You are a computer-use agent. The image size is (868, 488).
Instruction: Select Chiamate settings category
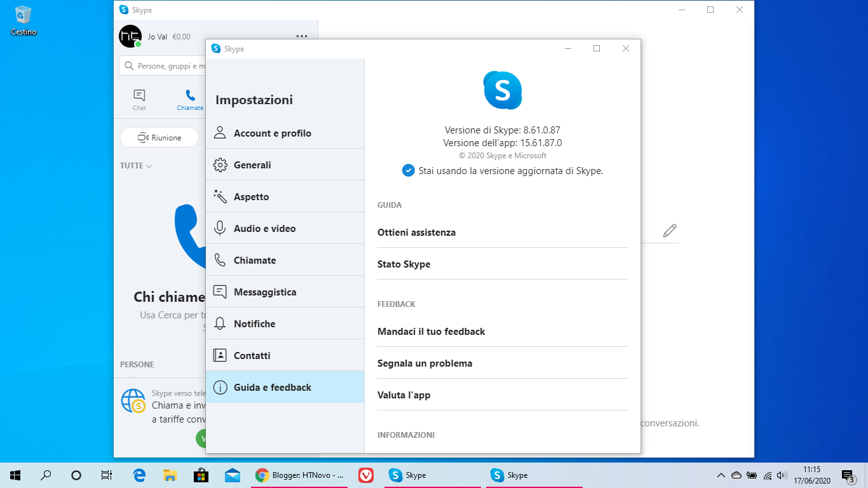click(285, 260)
